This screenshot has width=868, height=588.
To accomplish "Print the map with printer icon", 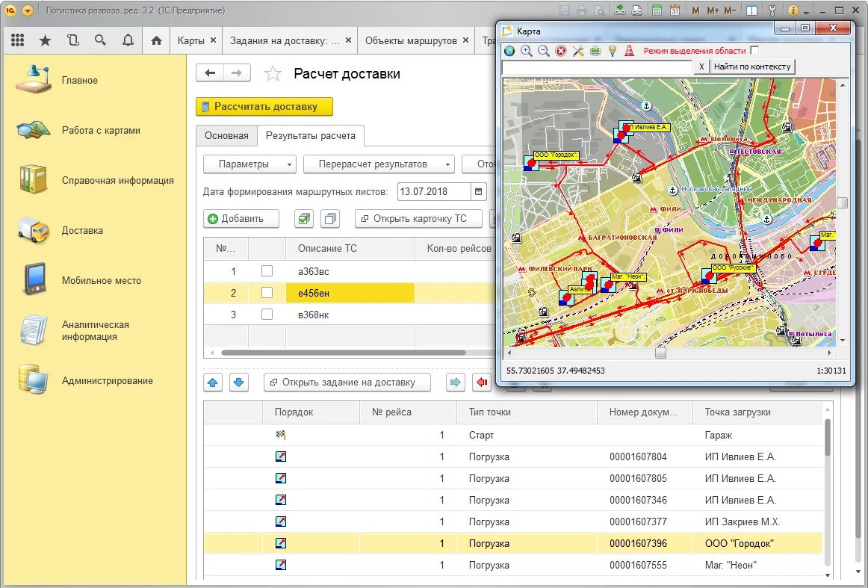I will pos(595,51).
